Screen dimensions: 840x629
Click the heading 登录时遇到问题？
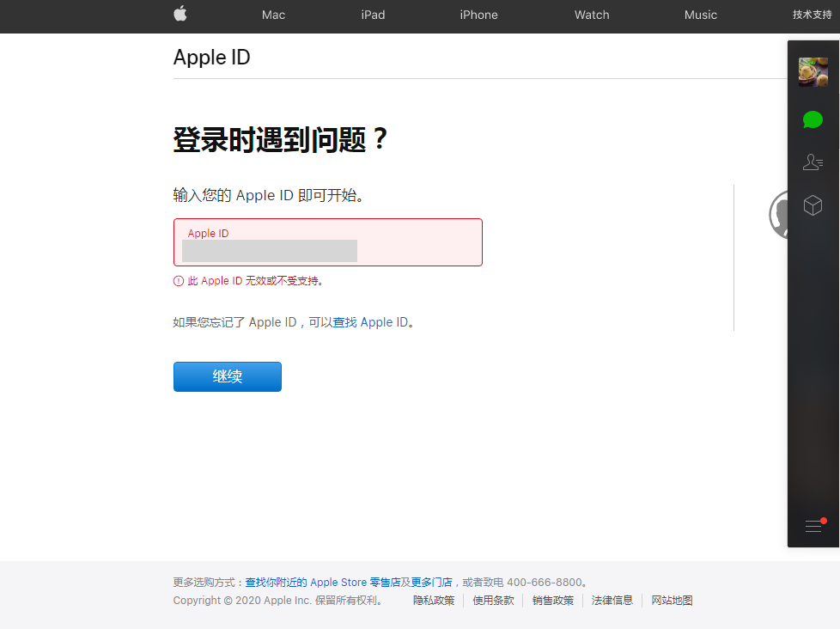click(x=280, y=140)
